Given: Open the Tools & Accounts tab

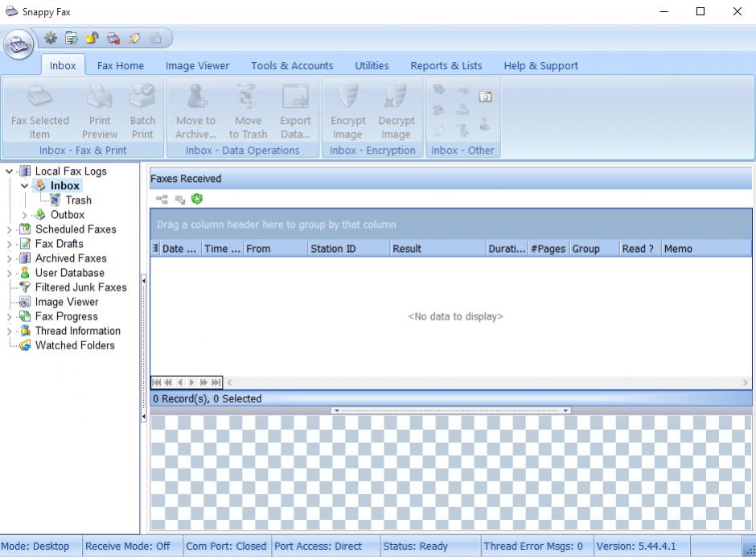Looking at the screenshot, I should coord(292,66).
